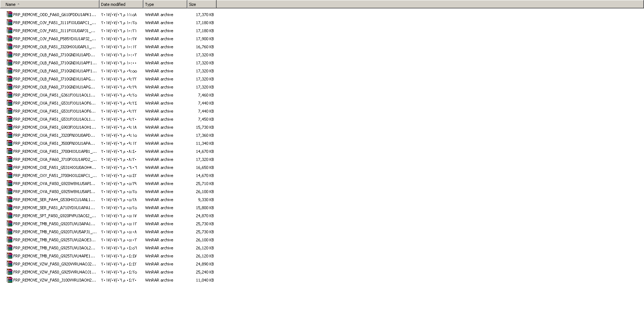Select file name FRP_REMOVE_VZW_FA50_G925VVRU4AOJ1

[55, 272]
